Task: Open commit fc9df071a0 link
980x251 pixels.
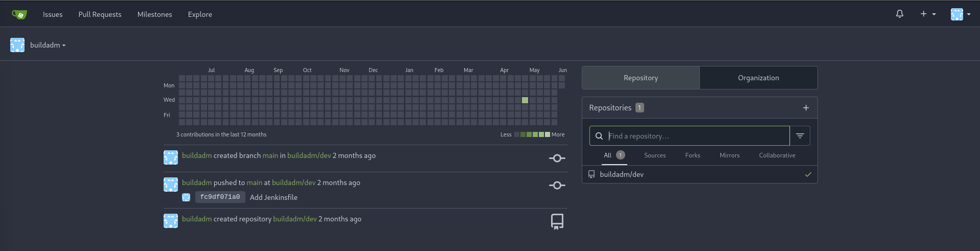Action: 220,197
